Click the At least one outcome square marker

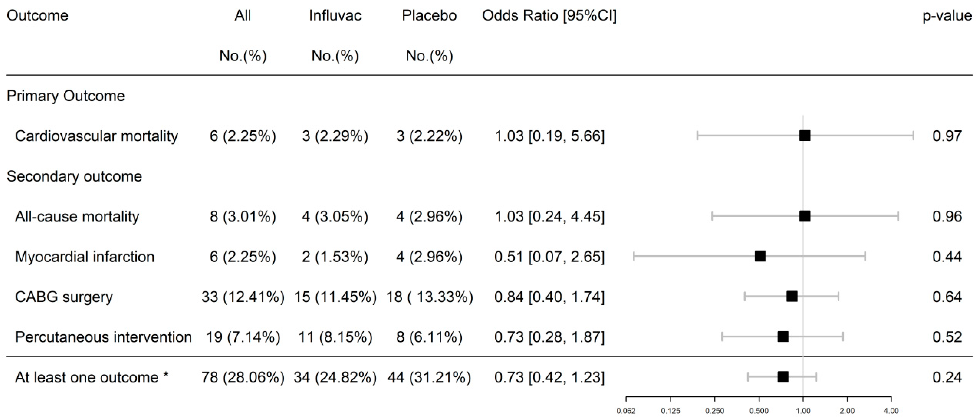coord(783,377)
